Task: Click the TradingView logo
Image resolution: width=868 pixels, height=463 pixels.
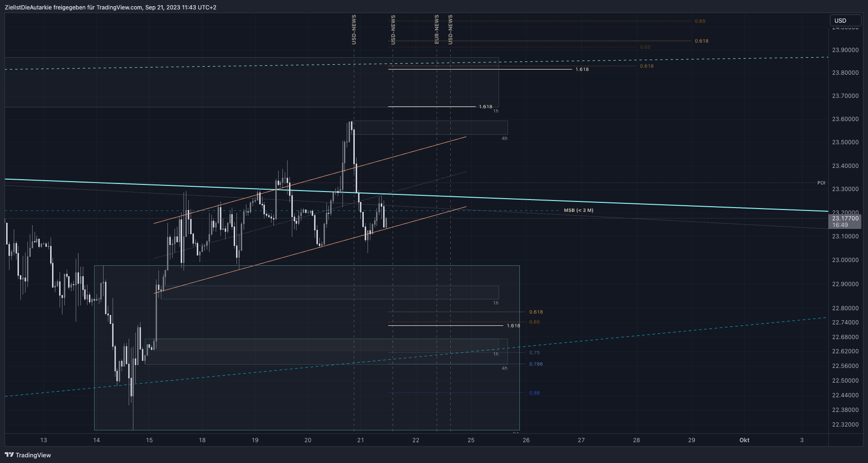Action: point(28,455)
